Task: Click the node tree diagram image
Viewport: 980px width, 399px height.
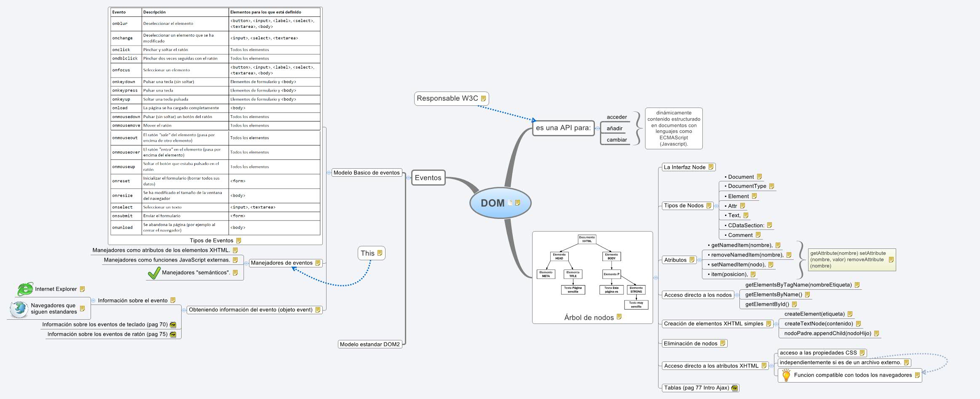Action: pos(592,272)
